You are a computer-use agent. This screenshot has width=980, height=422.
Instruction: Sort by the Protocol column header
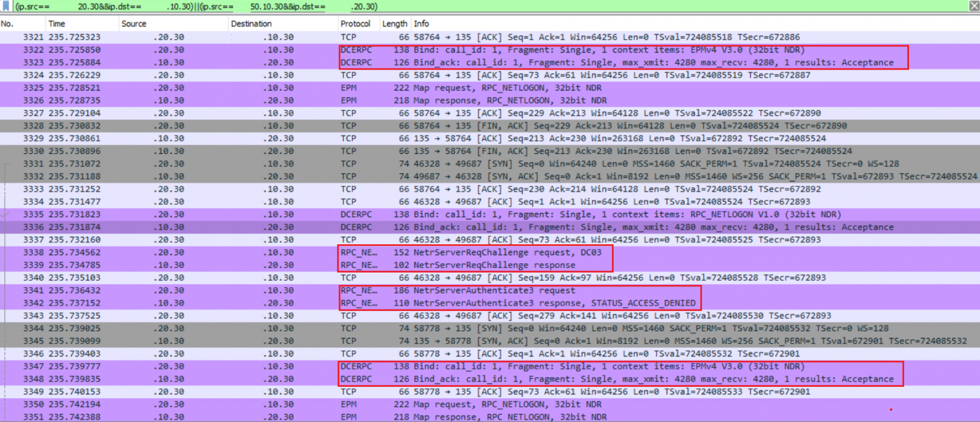pyautogui.click(x=358, y=24)
